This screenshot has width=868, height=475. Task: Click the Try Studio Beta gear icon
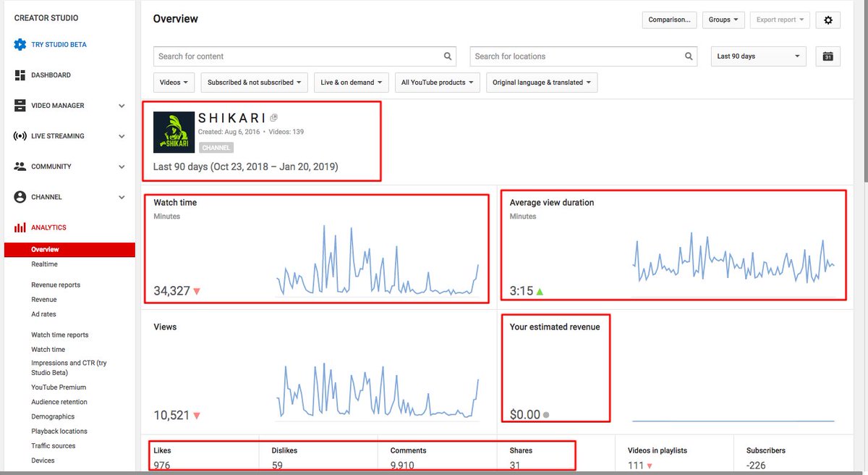[x=20, y=45]
